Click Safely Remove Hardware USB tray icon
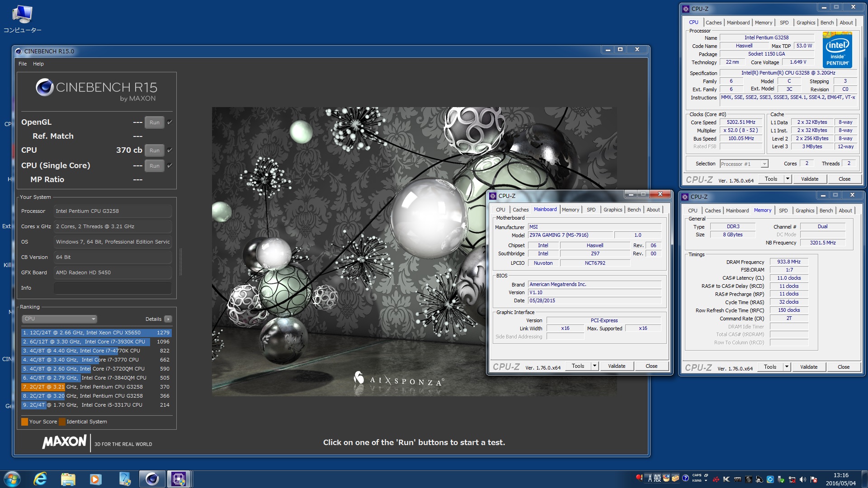This screenshot has height=488, width=868. [781, 479]
